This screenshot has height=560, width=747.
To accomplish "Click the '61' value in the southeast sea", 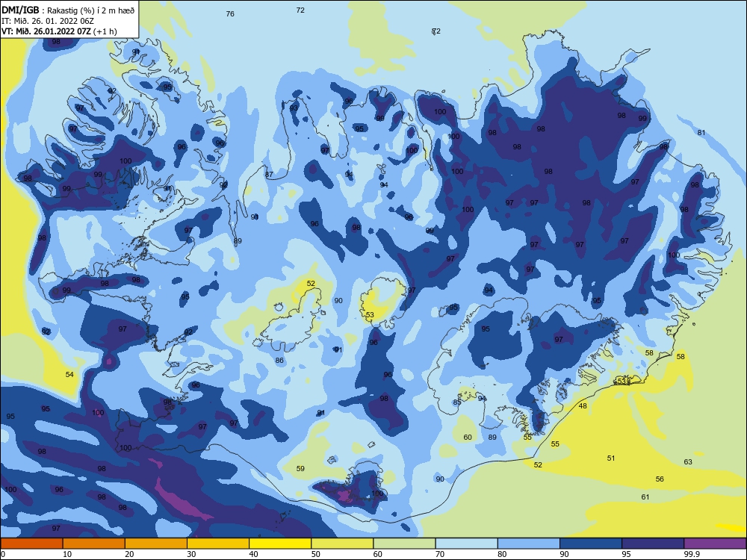I will tap(645, 497).
